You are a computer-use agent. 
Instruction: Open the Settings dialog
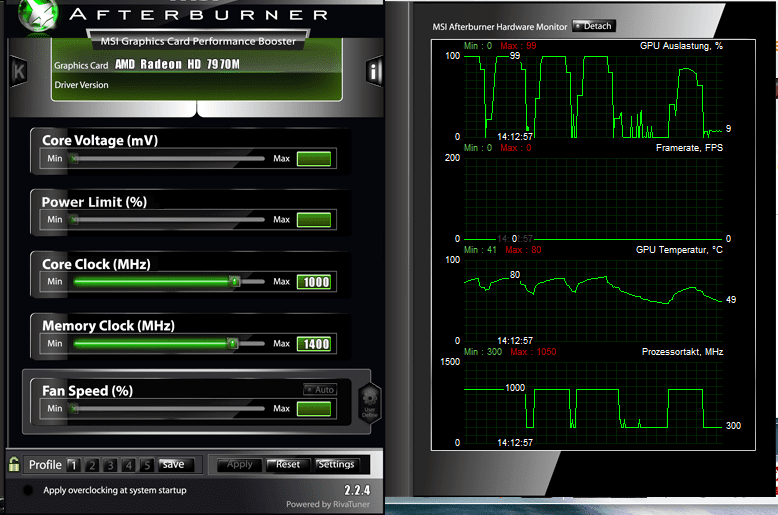coord(336,464)
